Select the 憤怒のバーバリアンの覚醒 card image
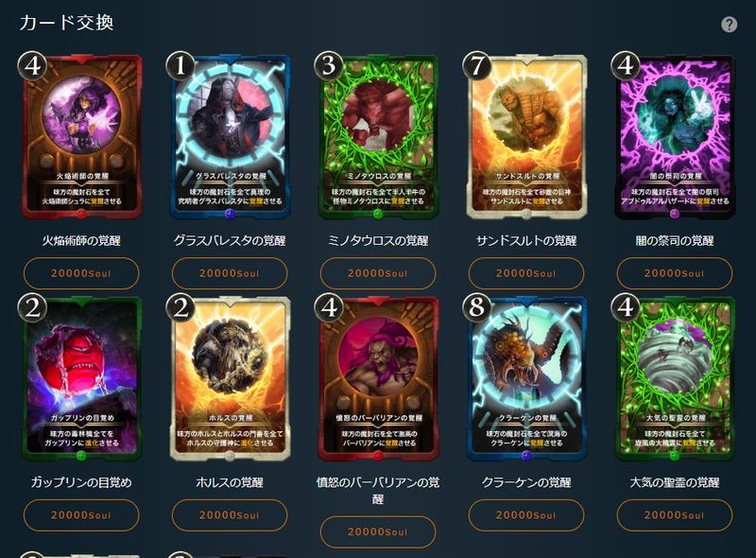Screen dimensions: 756x558 [377, 379]
